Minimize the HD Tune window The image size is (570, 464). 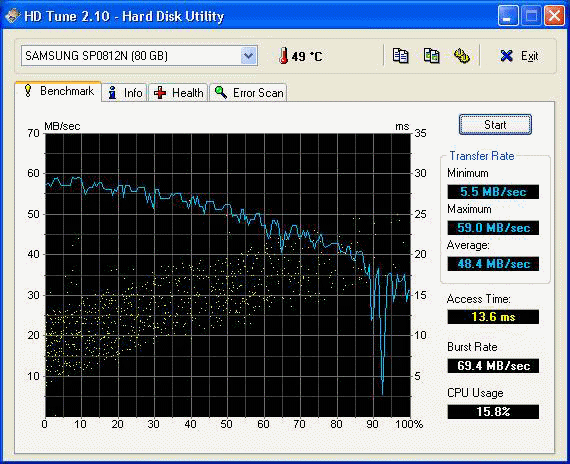click(x=508, y=16)
